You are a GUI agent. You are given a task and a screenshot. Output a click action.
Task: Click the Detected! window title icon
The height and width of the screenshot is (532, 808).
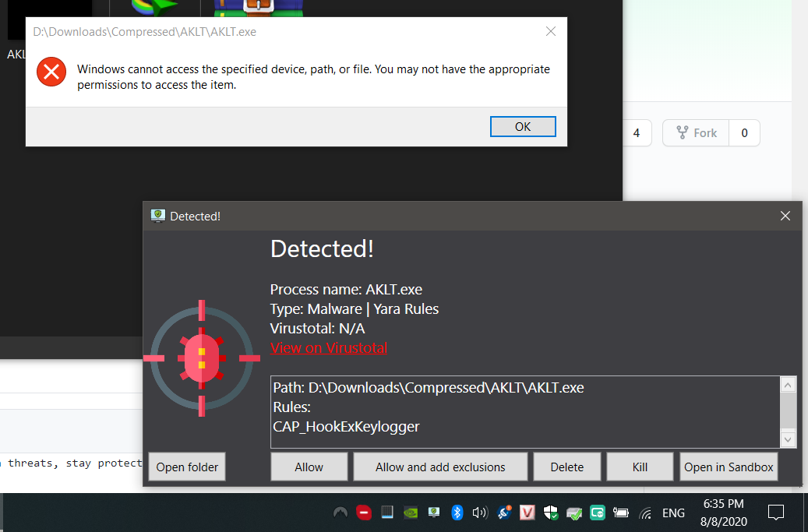[x=157, y=216]
